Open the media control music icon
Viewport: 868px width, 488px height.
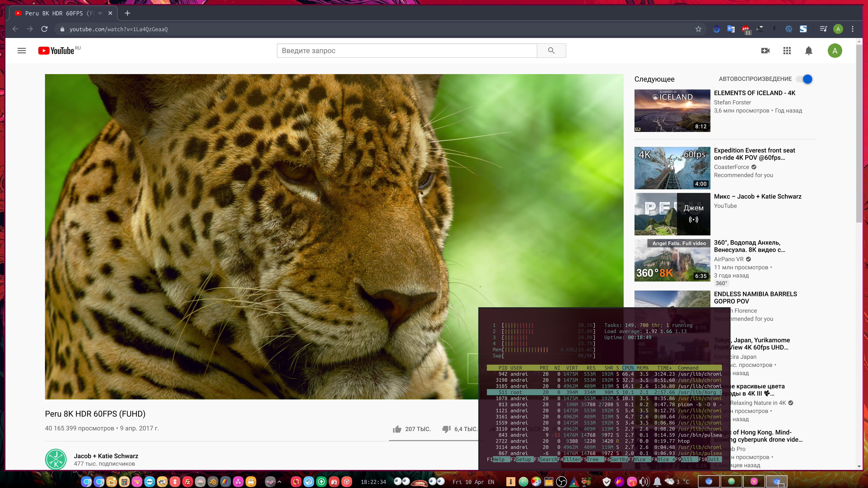click(x=823, y=29)
